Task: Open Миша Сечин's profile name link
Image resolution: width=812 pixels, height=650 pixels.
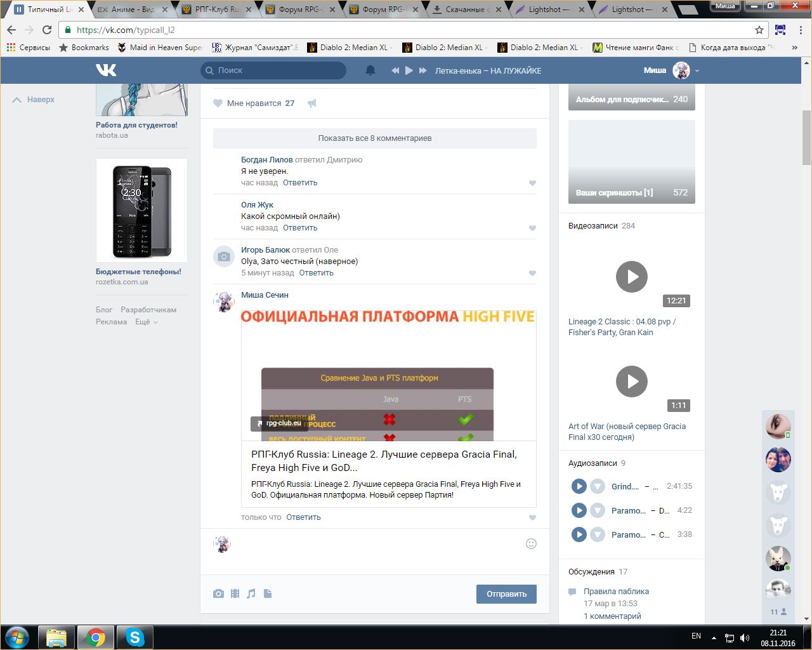Action: (265, 295)
